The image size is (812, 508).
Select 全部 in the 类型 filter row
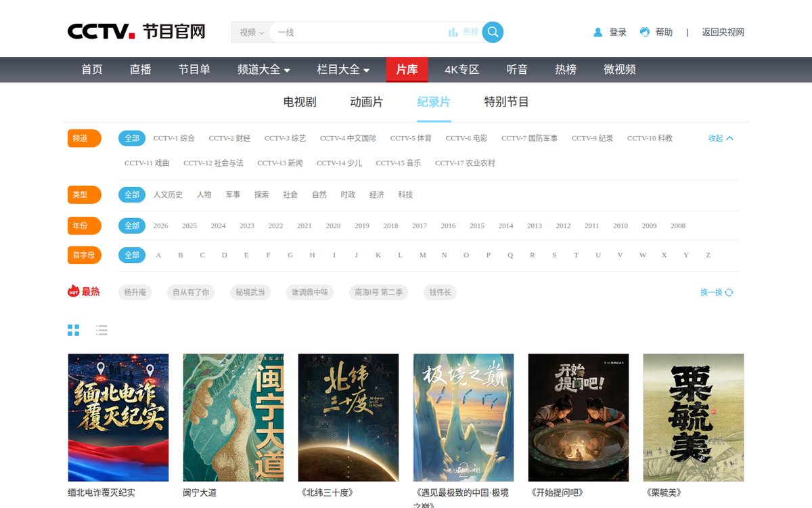coord(132,194)
